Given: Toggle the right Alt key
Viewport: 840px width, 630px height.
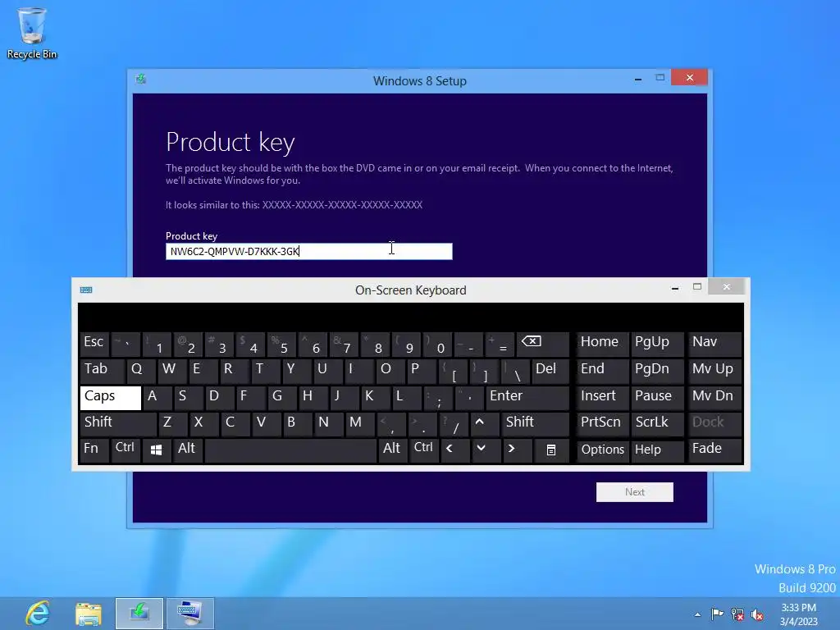Looking at the screenshot, I should (393, 450).
